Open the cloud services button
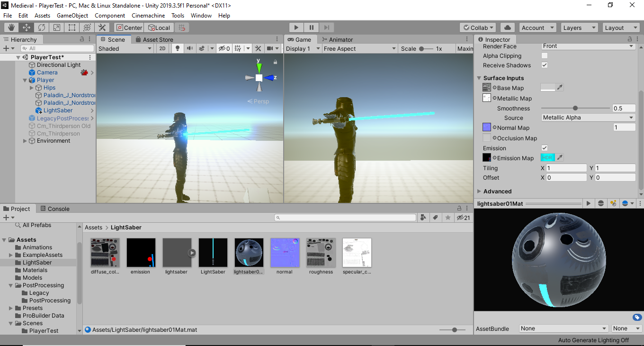Image resolution: width=644 pixels, height=346 pixels. tap(508, 27)
